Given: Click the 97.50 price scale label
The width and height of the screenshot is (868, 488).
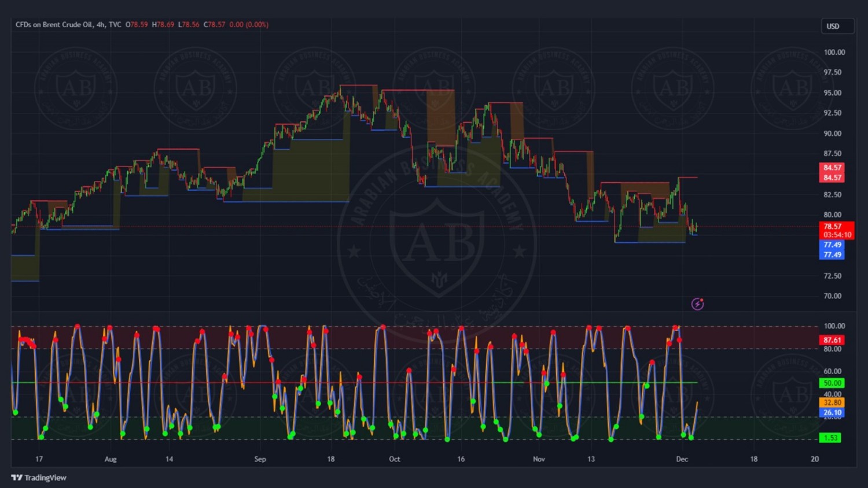Looking at the screenshot, I should [x=832, y=72].
